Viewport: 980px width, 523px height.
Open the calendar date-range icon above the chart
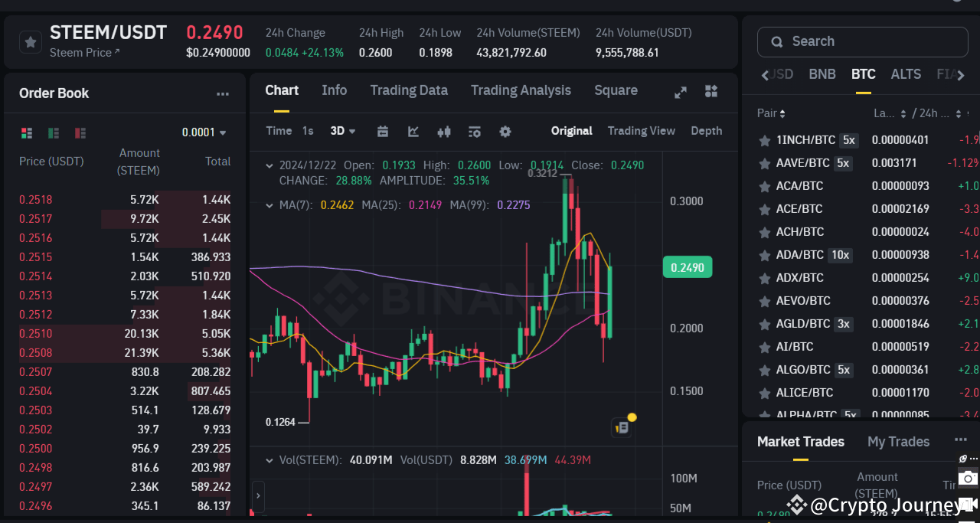coord(382,132)
